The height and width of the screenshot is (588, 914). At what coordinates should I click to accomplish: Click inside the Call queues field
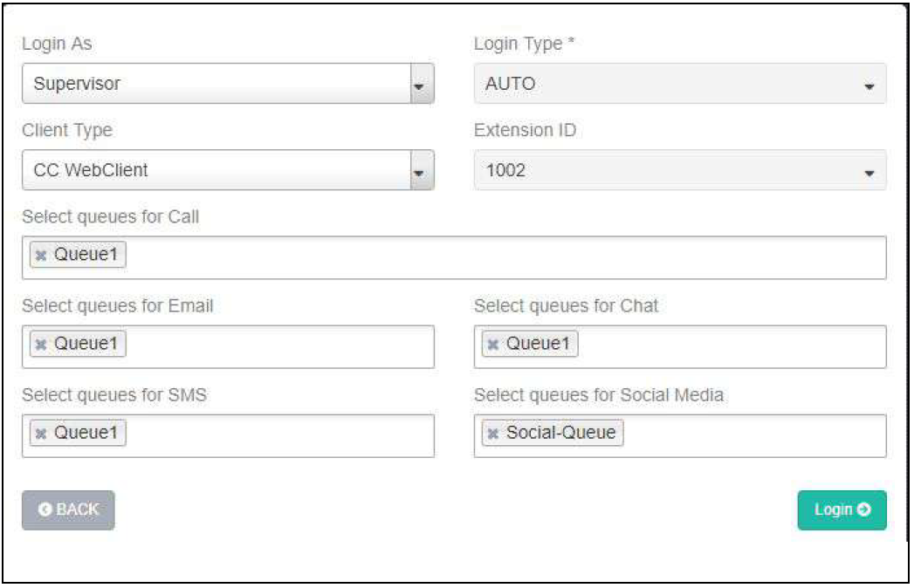click(x=506, y=257)
